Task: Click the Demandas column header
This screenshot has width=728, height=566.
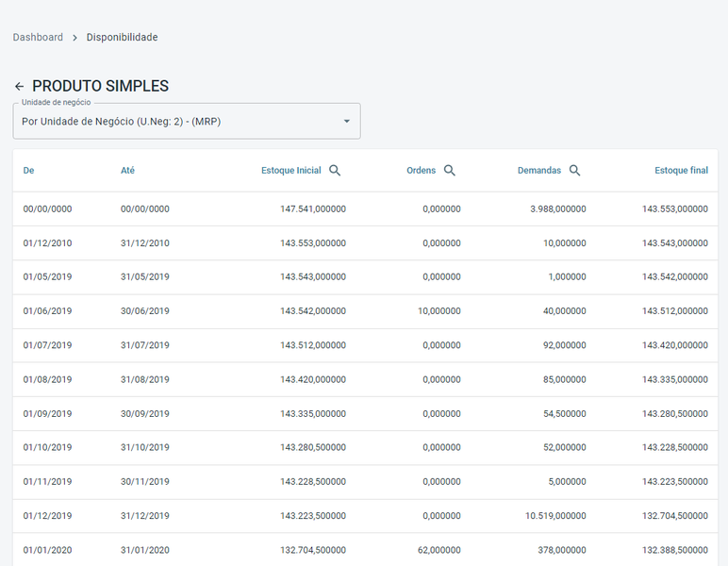Action: pos(539,171)
